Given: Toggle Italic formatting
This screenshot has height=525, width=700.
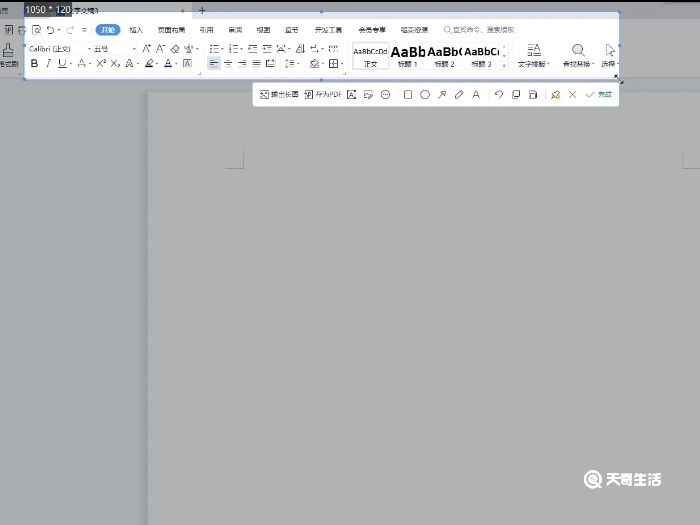Looking at the screenshot, I should click(x=48, y=63).
